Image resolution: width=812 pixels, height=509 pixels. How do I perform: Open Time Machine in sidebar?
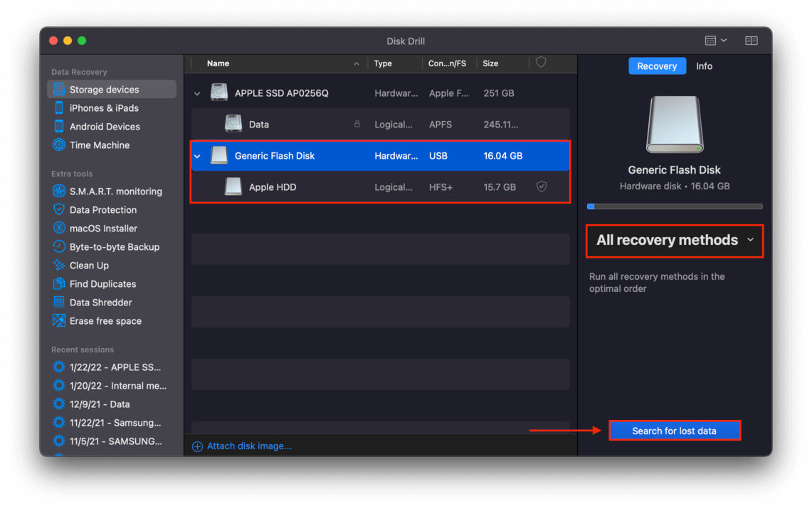pyautogui.click(x=91, y=145)
